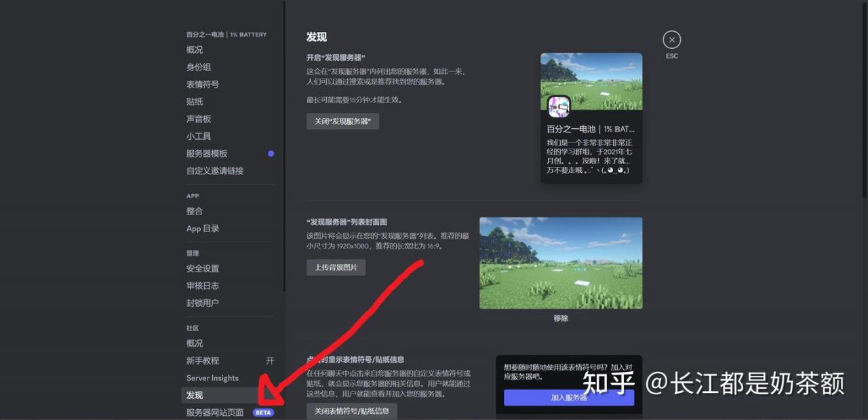Open 新手教程 community setting
The image size is (868, 420).
point(203,361)
